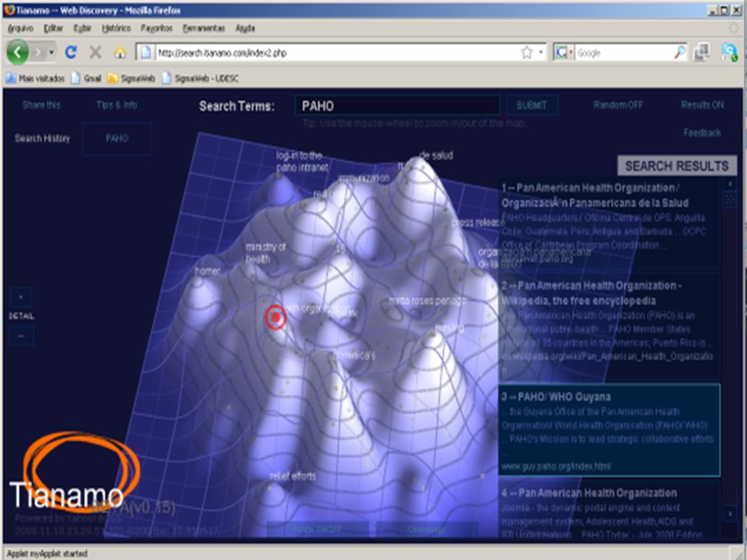Open the navigation history dropdown arrow
Viewport: 747px width, 560px height.
pos(51,52)
